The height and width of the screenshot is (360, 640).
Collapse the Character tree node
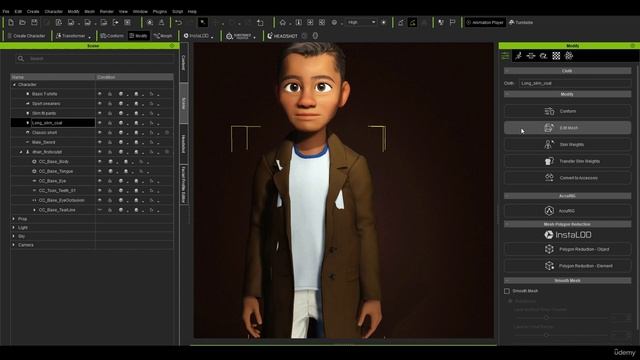(14, 84)
